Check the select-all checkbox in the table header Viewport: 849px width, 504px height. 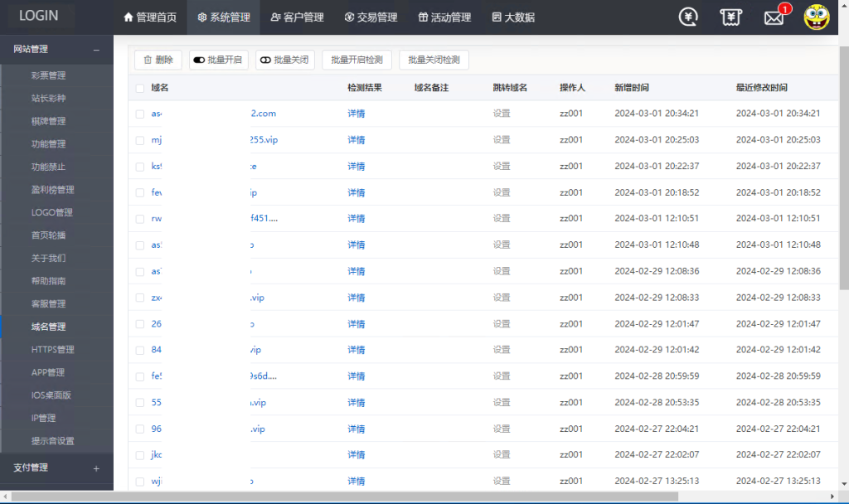139,88
